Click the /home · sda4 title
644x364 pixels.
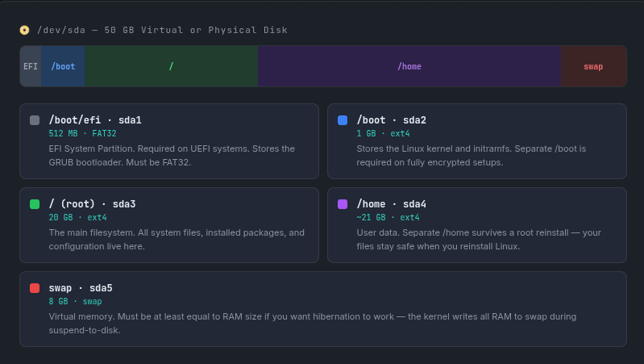click(x=391, y=204)
